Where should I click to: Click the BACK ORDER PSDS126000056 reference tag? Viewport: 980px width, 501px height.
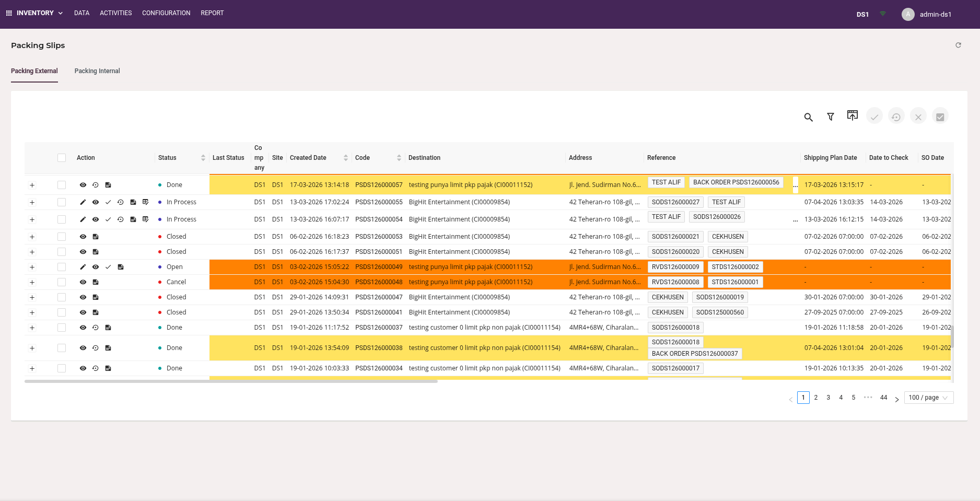coord(736,182)
